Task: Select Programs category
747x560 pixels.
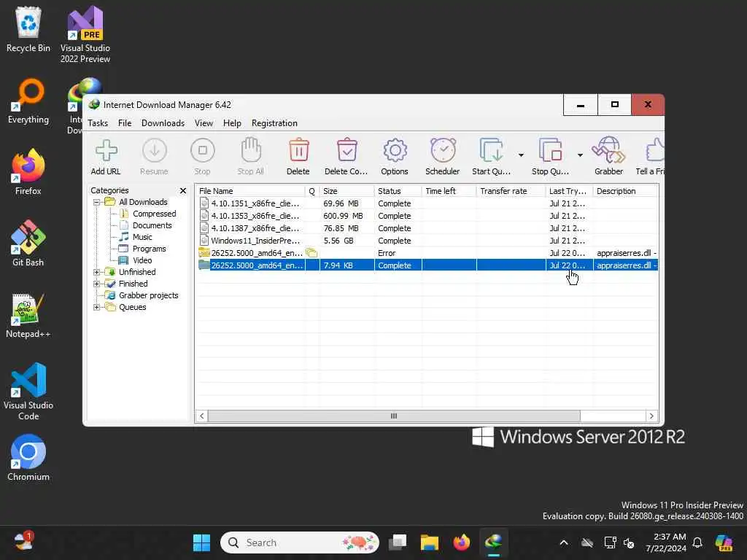Action: point(149,249)
